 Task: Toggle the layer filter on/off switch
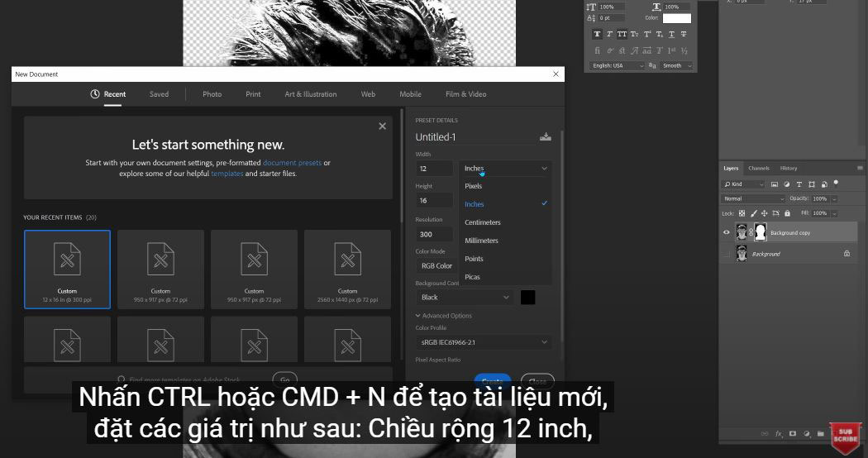(x=836, y=184)
